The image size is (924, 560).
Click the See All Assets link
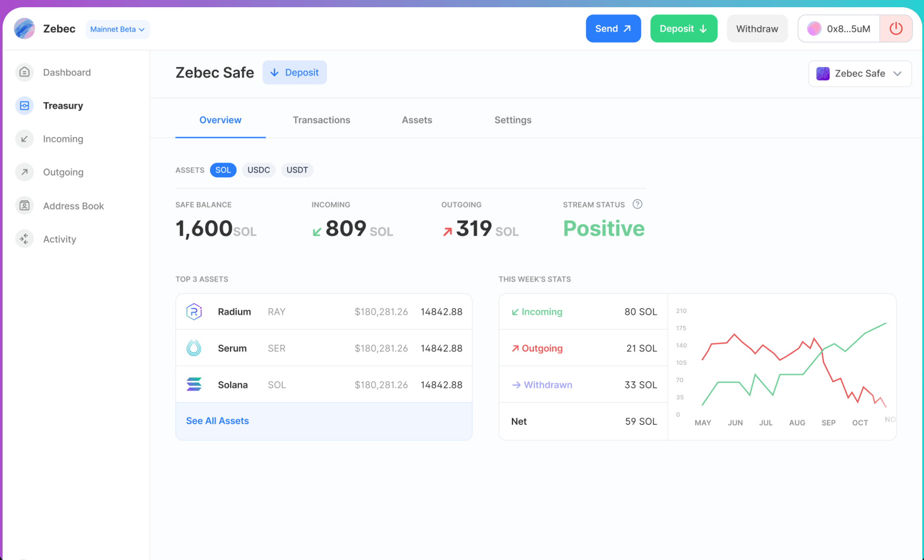tap(217, 420)
